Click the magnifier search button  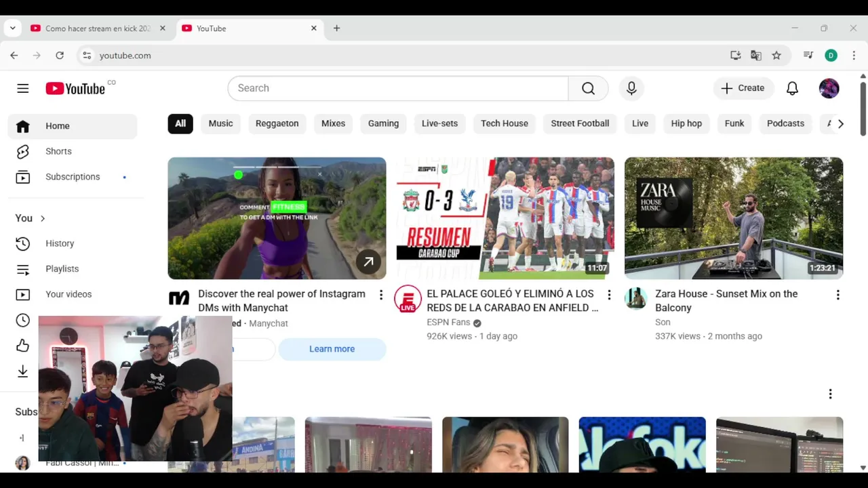pyautogui.click(x=588, y=88)
